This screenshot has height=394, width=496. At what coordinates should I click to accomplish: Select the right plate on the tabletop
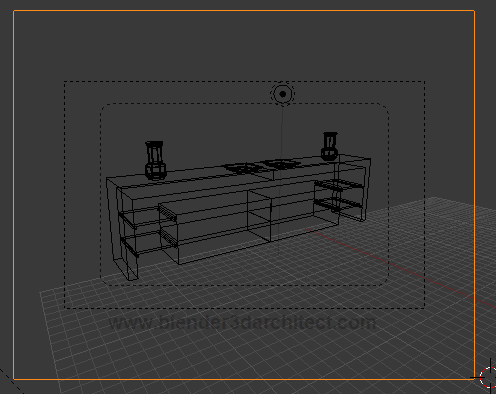pos(281,164)
